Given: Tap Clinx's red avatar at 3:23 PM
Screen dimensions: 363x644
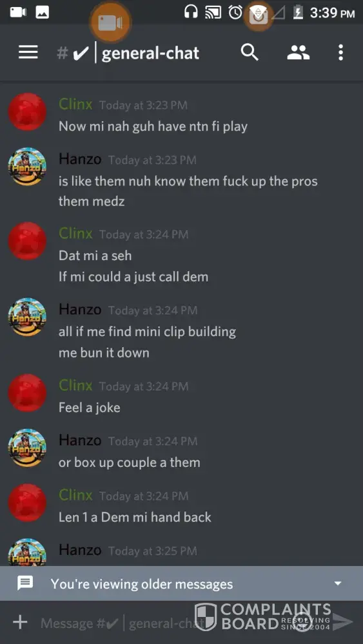Looking at the screenshot, I should (x=27, y=111).
